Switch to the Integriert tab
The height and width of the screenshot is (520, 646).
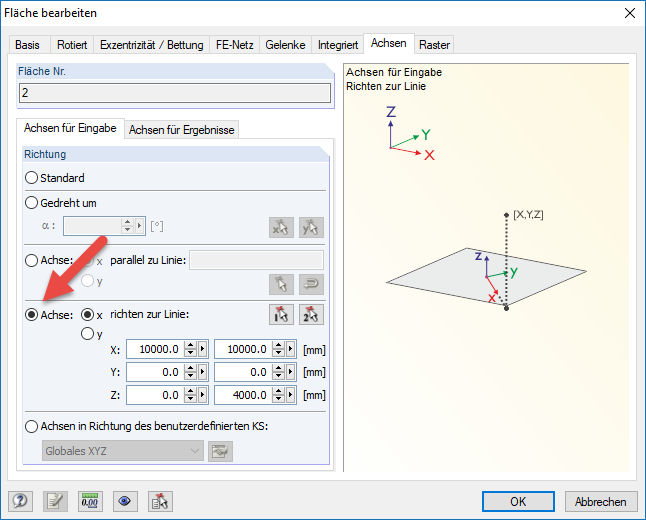pyautogui.click(x=338, y=45)
